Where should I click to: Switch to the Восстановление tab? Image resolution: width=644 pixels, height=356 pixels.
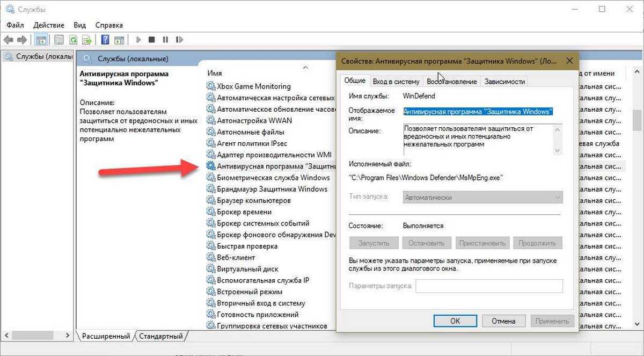coord(451,82)
